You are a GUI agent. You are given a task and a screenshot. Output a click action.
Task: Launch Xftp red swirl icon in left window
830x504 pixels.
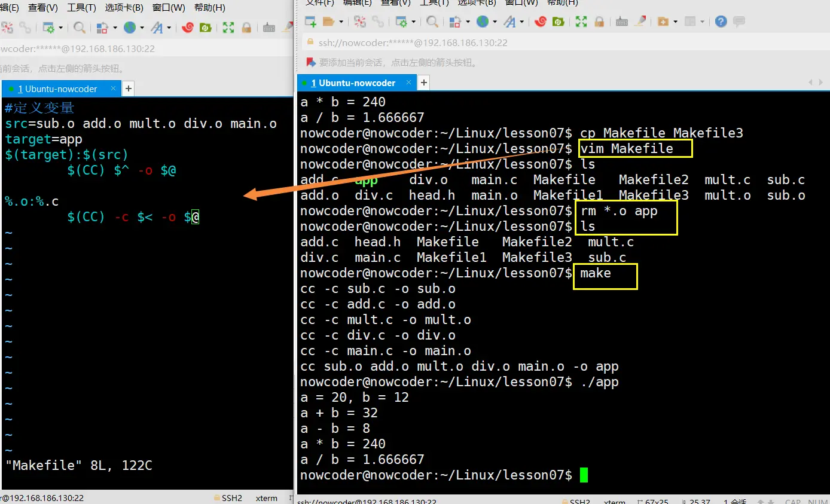pos(188,28)
